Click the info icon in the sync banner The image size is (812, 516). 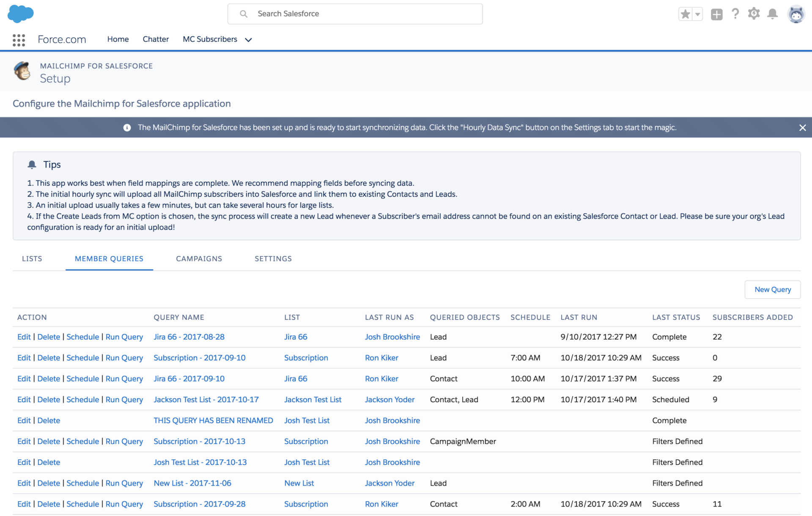click(127, 127)
